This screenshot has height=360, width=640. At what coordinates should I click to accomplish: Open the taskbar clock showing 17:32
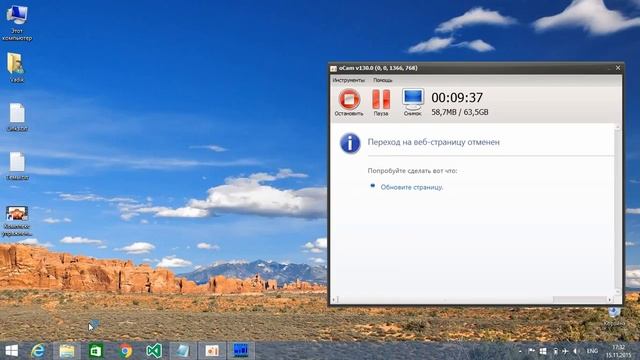(x=619, y=351)
